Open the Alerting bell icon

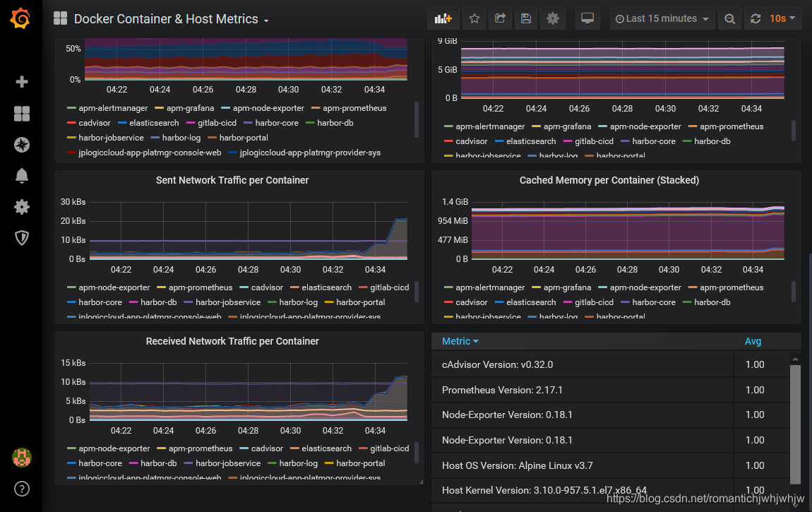tap(22, 176)
